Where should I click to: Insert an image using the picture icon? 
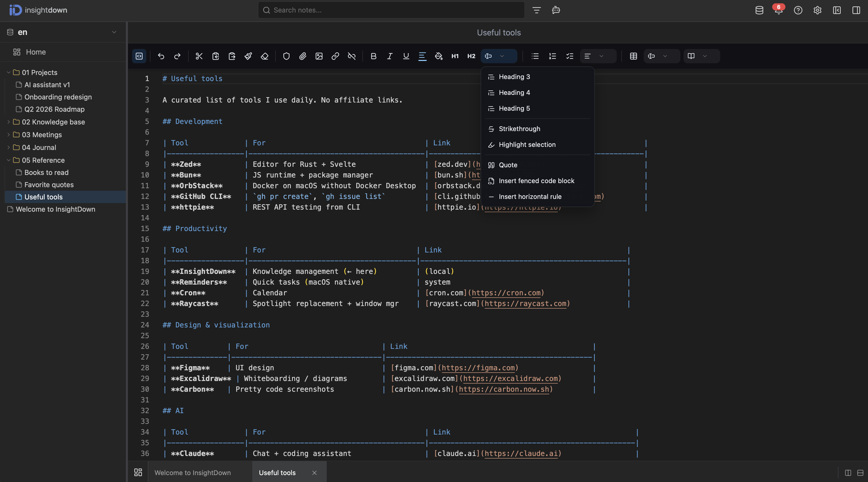click(319, 56)
